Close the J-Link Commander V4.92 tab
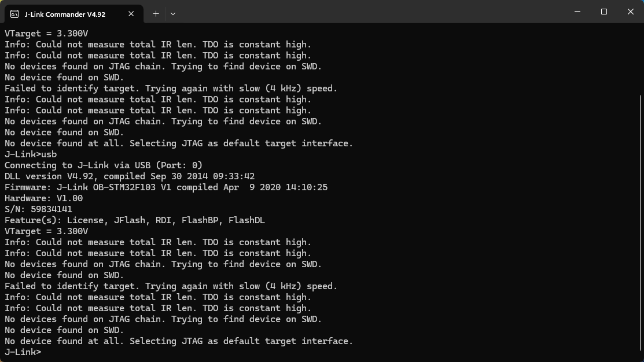 (131, 14)
